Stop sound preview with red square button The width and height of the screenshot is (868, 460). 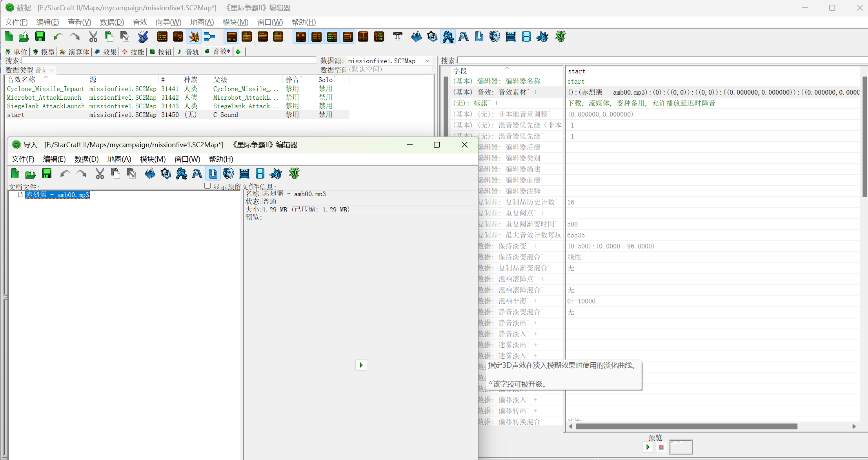(661, 447)
